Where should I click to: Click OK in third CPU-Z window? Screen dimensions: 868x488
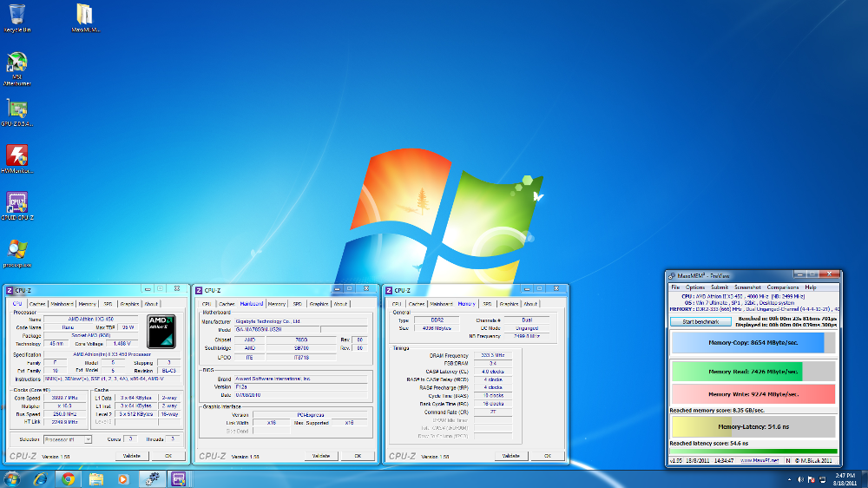[548, 456]
